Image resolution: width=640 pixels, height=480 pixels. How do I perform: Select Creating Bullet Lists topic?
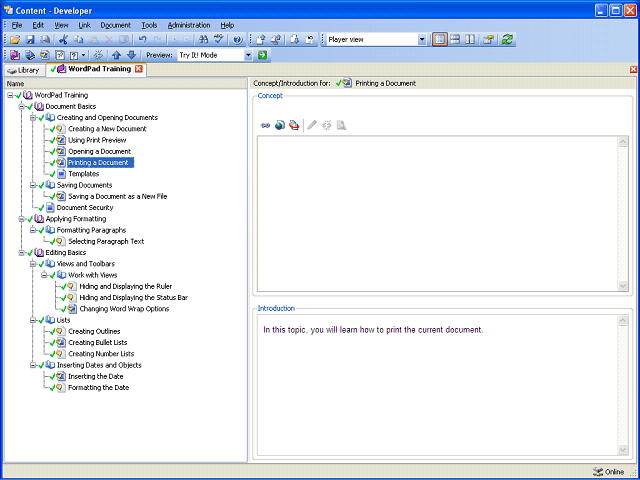pos(98,343)
